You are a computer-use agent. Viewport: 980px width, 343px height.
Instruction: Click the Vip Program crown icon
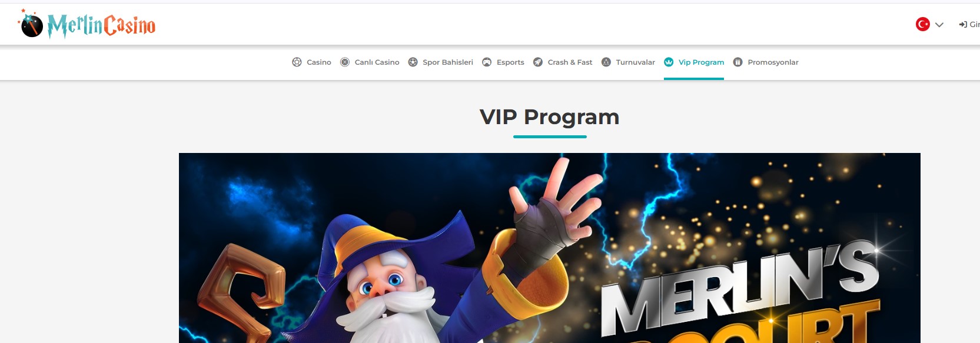click(669, 62)
